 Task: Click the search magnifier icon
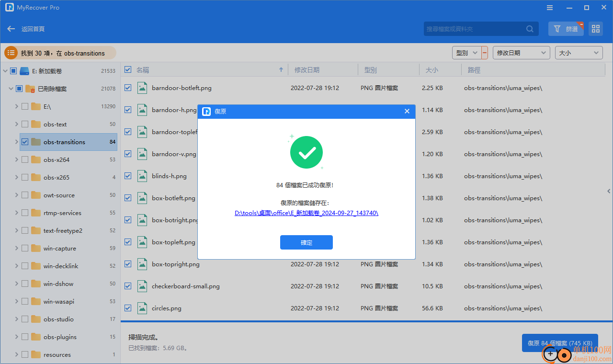click(x=530, y=29)
